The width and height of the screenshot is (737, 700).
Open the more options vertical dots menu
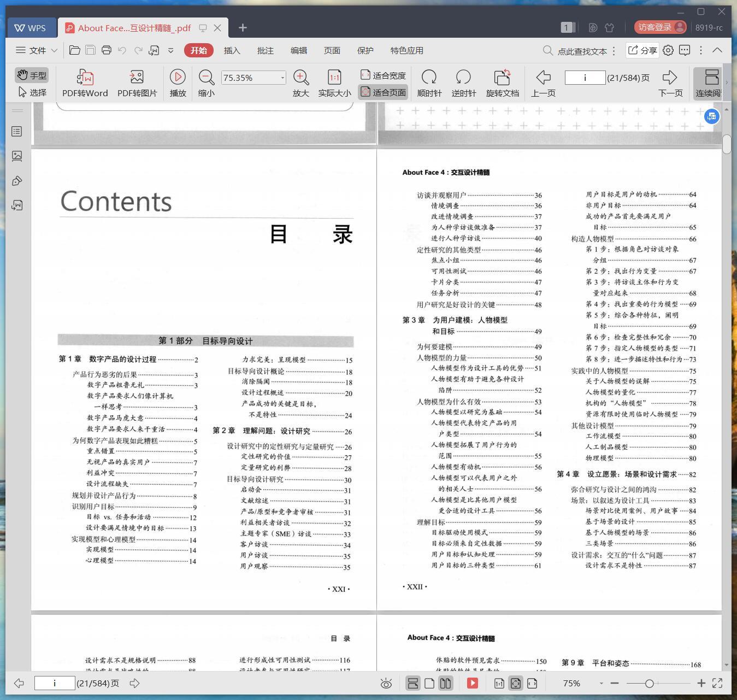(x=701, y=50)
